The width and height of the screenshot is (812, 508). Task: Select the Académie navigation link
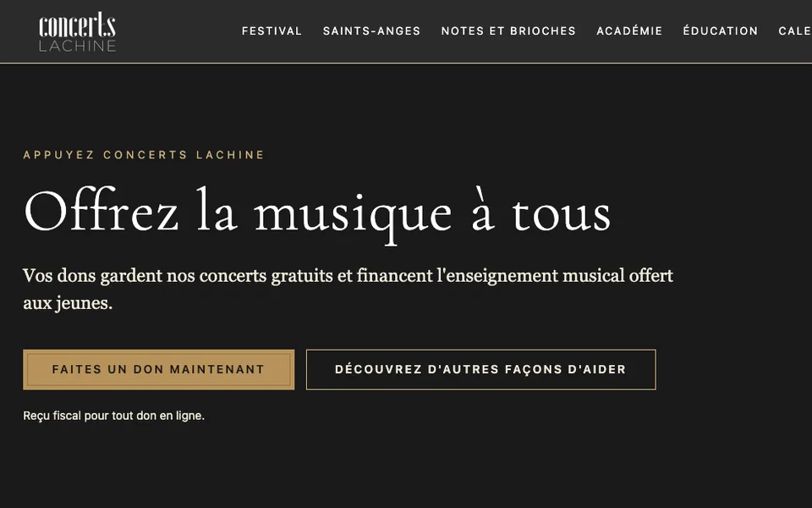[629, 31]
